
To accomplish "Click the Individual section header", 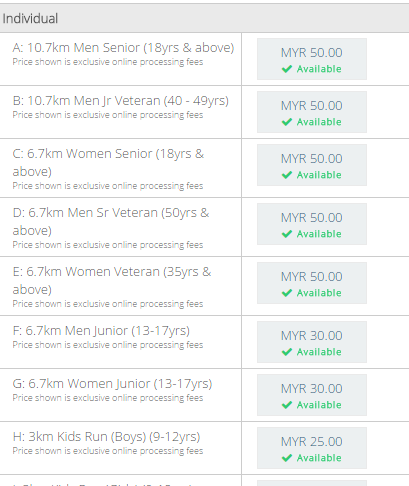I will [204, 18].
